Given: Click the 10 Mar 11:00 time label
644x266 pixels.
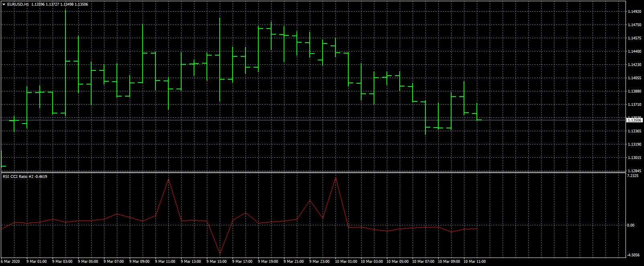Looking at the screenshot, I should pyautogui.click(x=474, y=262).
